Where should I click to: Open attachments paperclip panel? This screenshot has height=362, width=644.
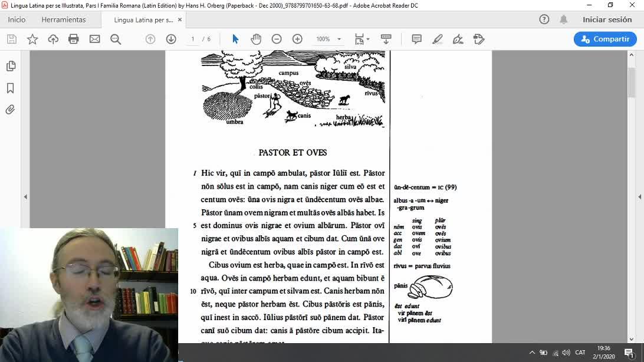pyautogui.click(x=11, y=110)
